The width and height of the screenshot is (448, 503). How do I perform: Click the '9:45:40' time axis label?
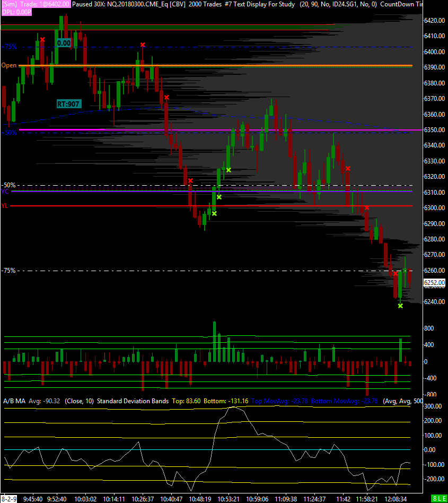coord(33,499)
